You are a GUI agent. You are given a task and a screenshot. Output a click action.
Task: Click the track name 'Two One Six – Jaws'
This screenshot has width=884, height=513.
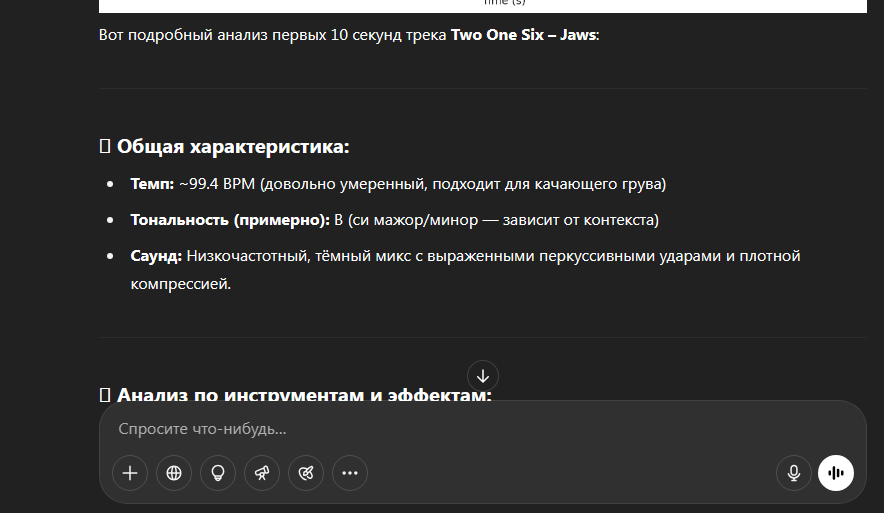pos(523,35)
